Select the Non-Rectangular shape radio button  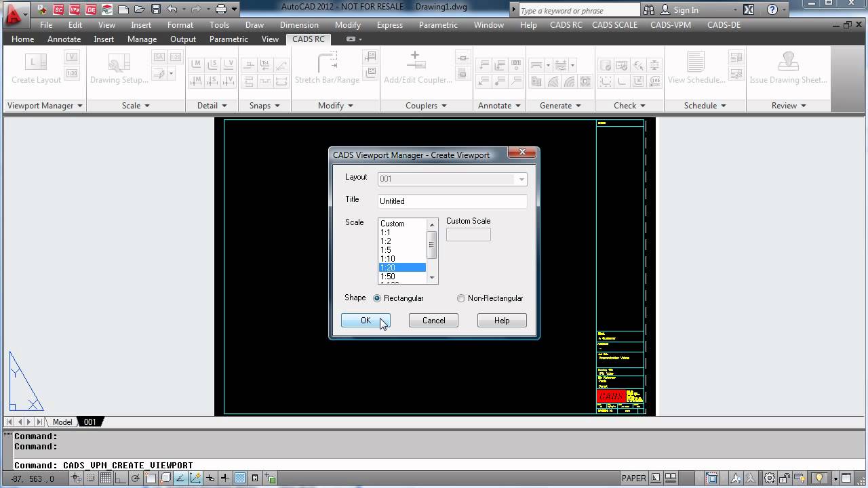461,298
